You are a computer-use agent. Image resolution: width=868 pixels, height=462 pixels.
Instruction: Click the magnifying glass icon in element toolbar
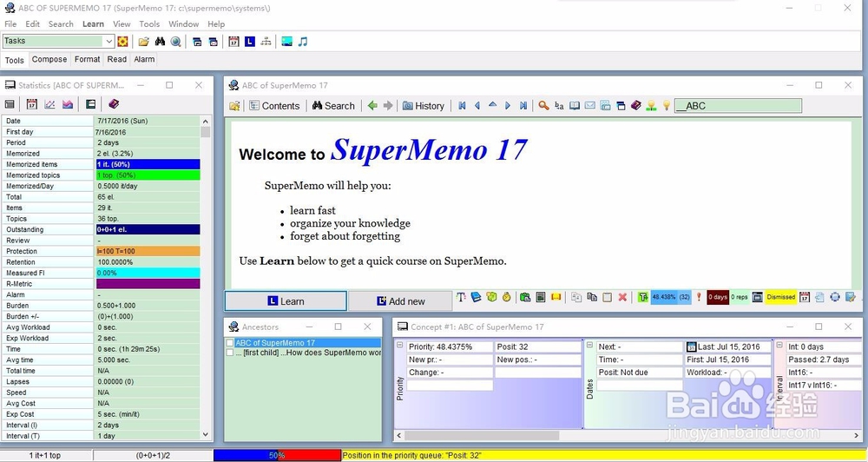click(x=543, y=106)
